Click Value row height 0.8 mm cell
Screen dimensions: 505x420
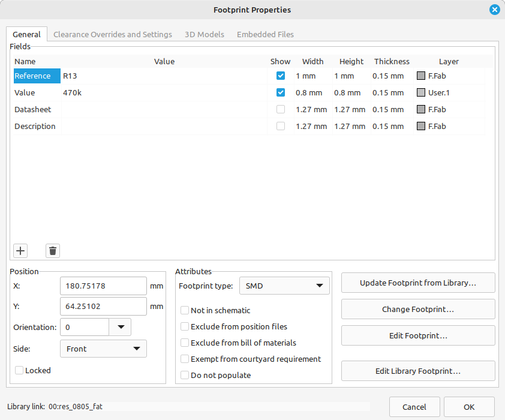tap(351, 92)
